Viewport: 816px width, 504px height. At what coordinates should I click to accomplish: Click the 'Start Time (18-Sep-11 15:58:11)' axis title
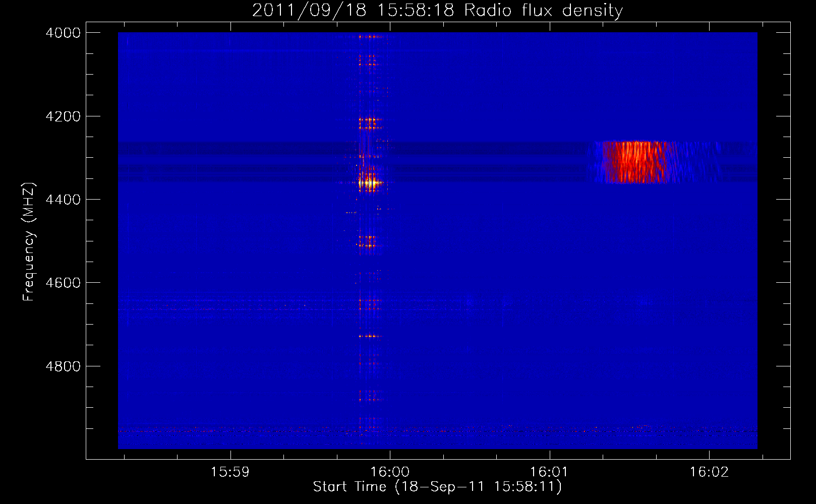437,487
